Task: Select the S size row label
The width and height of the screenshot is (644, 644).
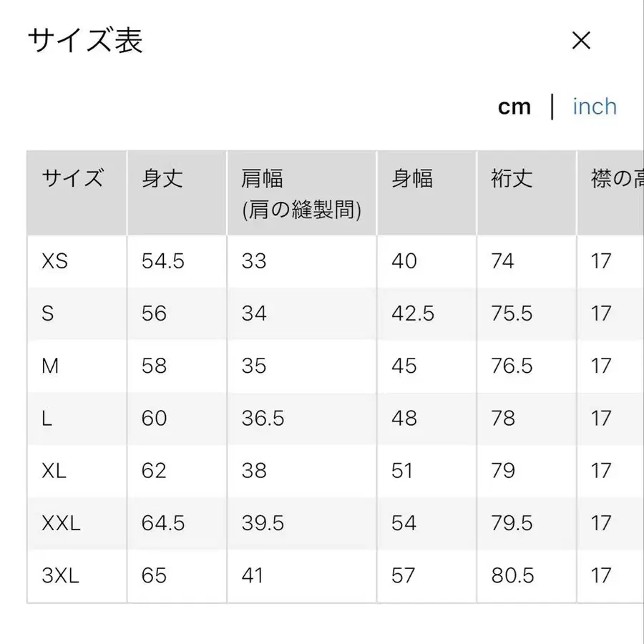Action: 47,313
